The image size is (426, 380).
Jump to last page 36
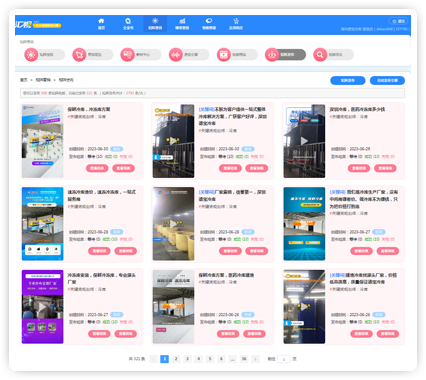click(244, 359)
